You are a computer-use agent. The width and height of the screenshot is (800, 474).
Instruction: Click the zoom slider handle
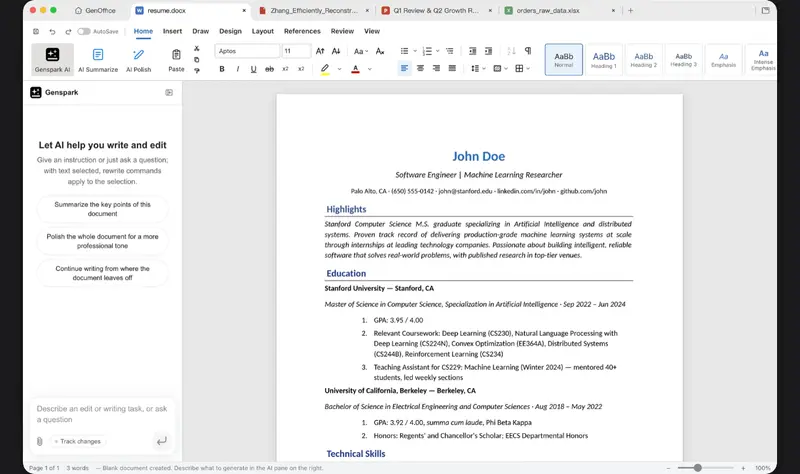point(697,467)
